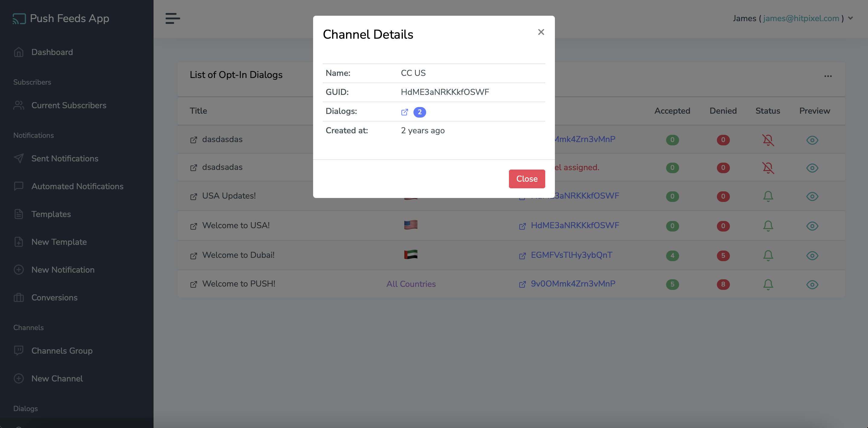Click the dialogs count badge showing 2
This screenshot has width=868, height=428.
tap(419, 111)
